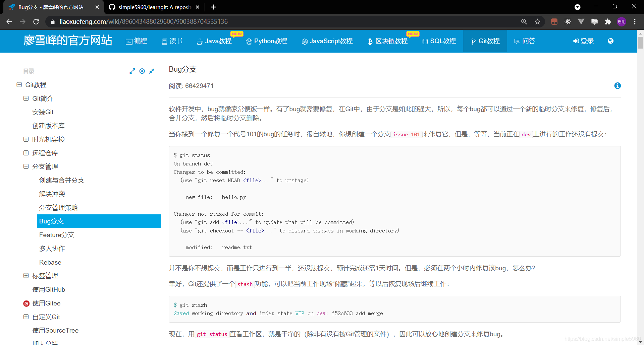This screenshot has height=345, width=644.
Task: Open the Feature分支 page
Action: pos(57,235)
